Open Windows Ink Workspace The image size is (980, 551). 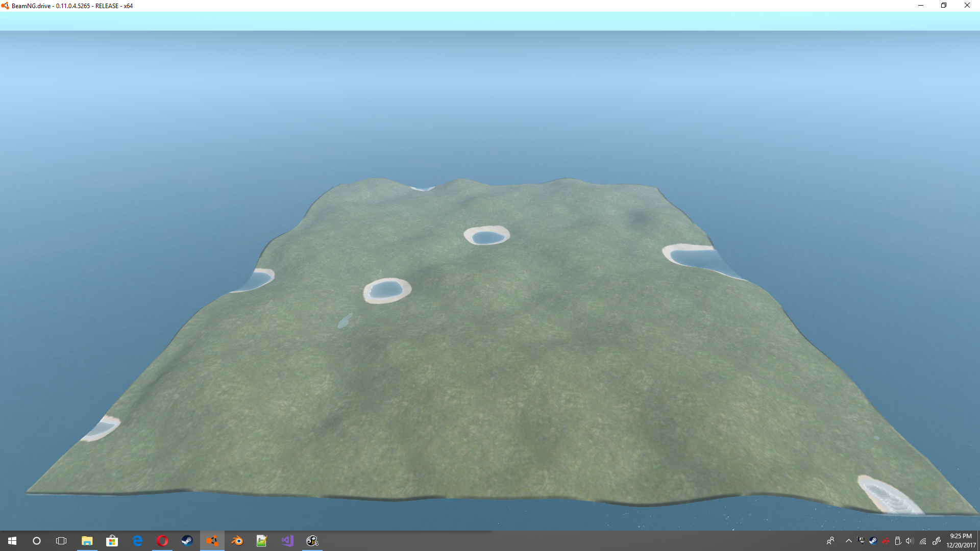[x=937, y=541]
